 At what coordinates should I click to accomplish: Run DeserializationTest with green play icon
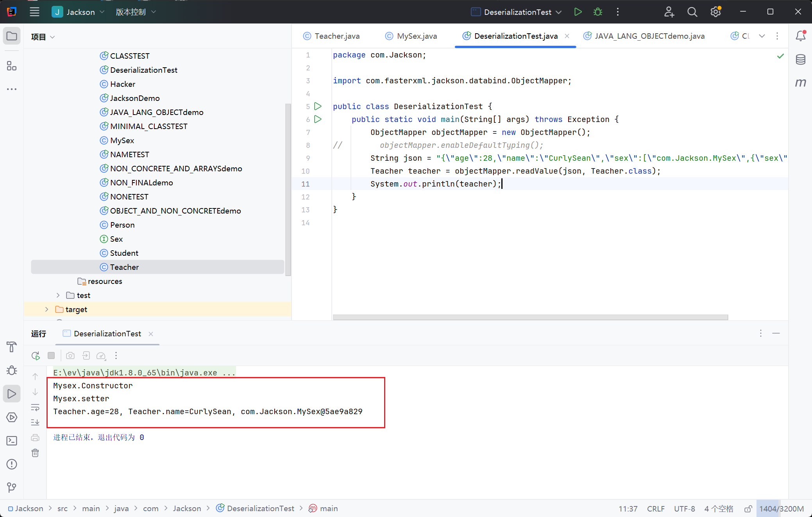(578, 12)
